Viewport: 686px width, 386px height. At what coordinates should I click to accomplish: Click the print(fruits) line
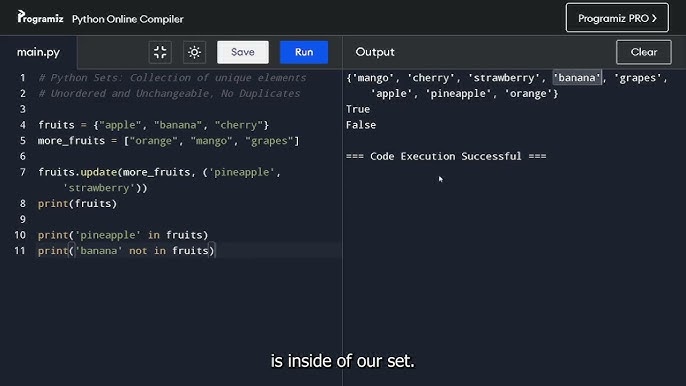(77, 204)
